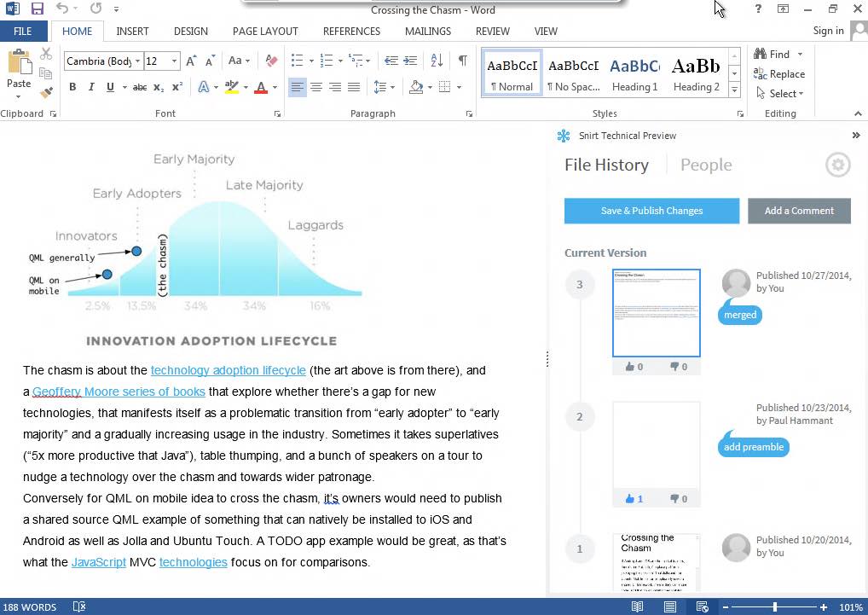Apply red font color
Screen dimensions: 868x615
pyautogui.click(x=261, y=87)
